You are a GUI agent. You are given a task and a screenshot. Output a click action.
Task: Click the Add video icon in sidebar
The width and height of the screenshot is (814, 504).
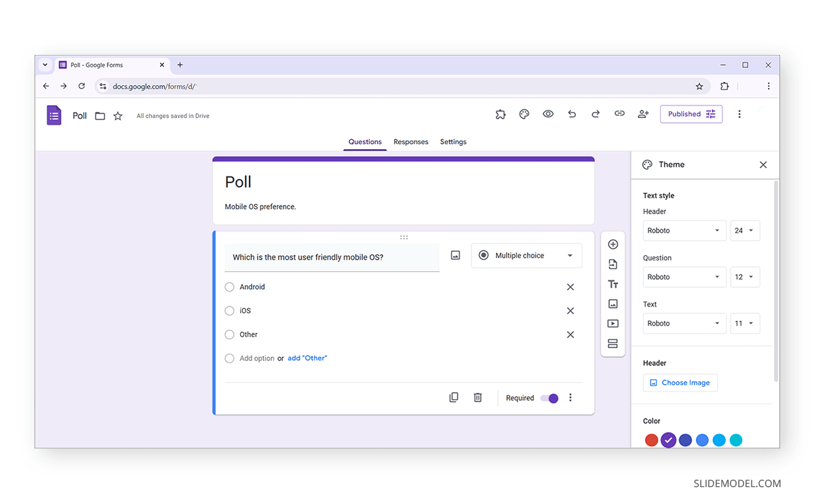coord(613,324)
